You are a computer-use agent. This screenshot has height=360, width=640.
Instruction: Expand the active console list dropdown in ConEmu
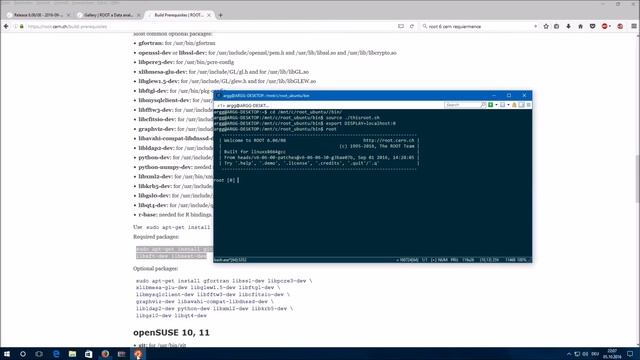[508, 105]
